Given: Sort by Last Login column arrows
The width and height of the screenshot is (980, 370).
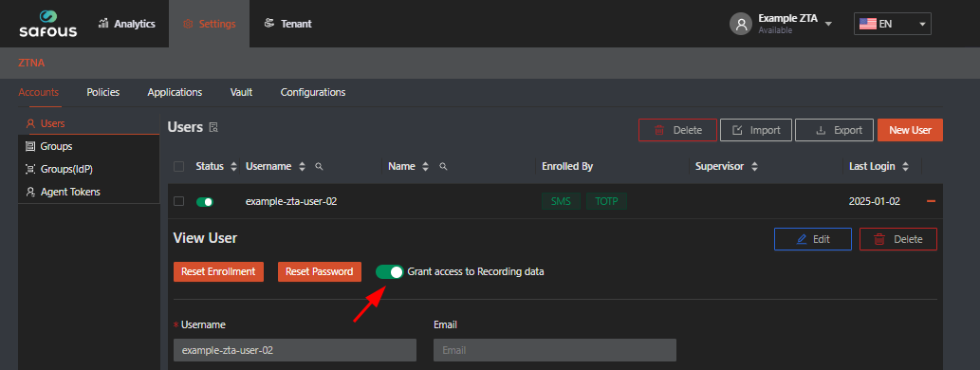Looking at the screenshot, I should tap(906, 167).
